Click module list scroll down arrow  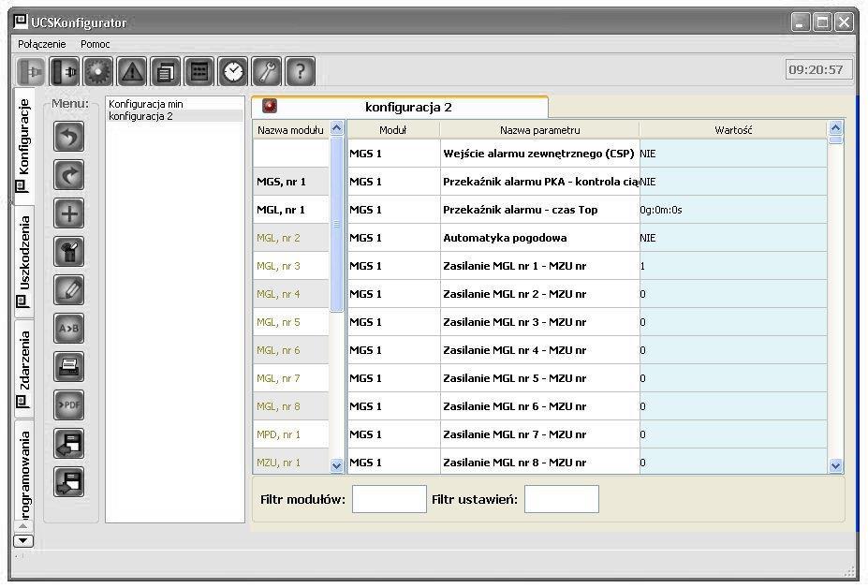[336, 465]
